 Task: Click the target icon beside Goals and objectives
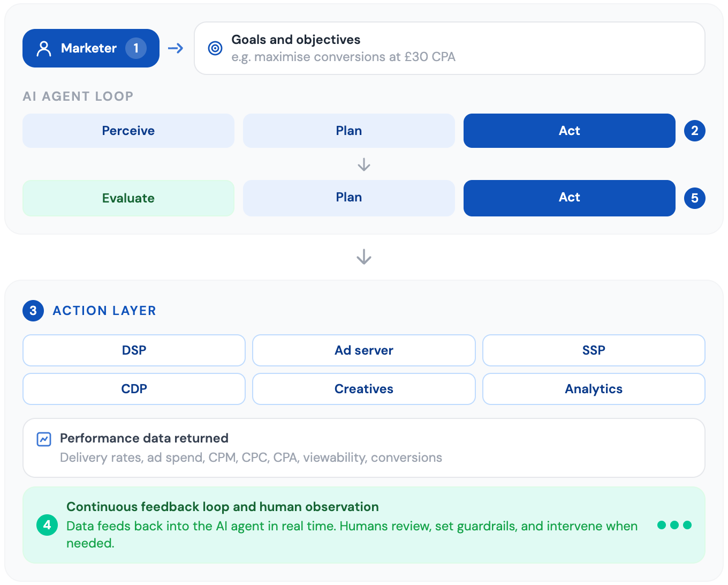tap(215, 48)
